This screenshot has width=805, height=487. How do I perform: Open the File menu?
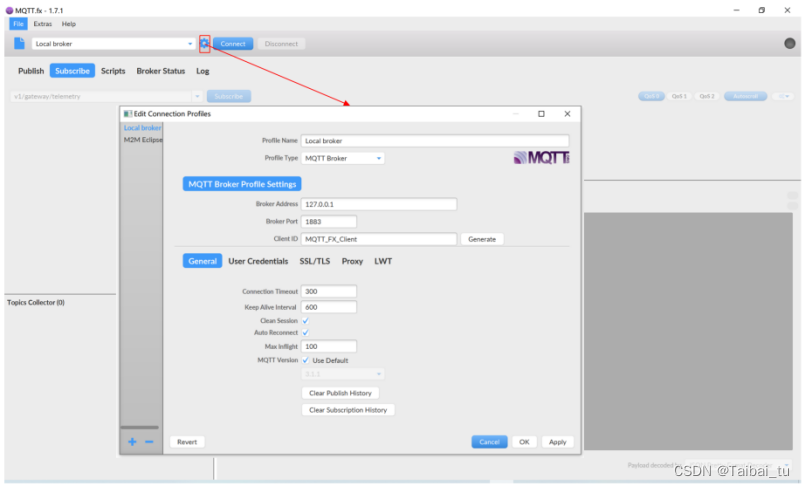click(x=18, y=24)
